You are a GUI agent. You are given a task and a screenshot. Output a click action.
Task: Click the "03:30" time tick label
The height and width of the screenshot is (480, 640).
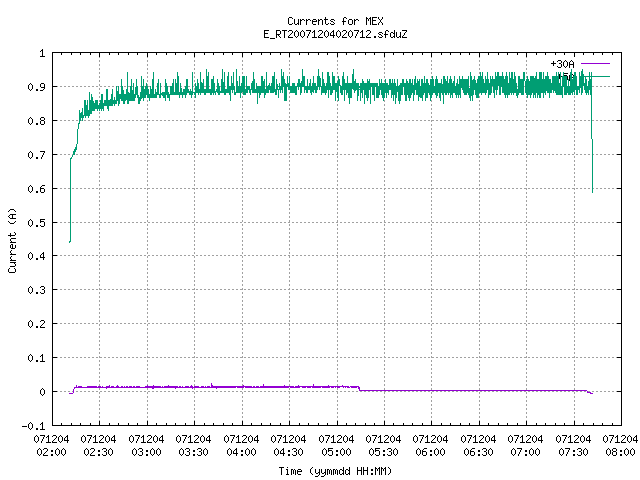pyautogui.click(x=193, y=452)
